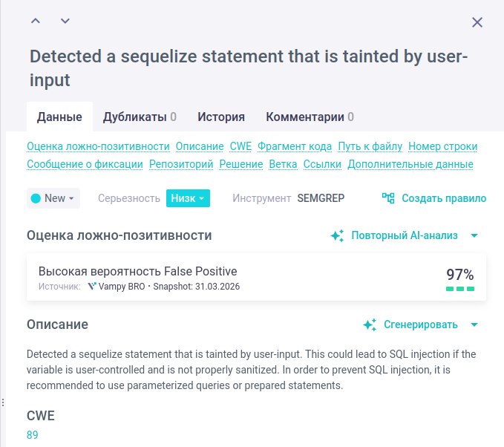This screenshot has width=504, height=447.
Task: Expand the Повторный AI-анализ options arrow
Action: pos(475,235)
